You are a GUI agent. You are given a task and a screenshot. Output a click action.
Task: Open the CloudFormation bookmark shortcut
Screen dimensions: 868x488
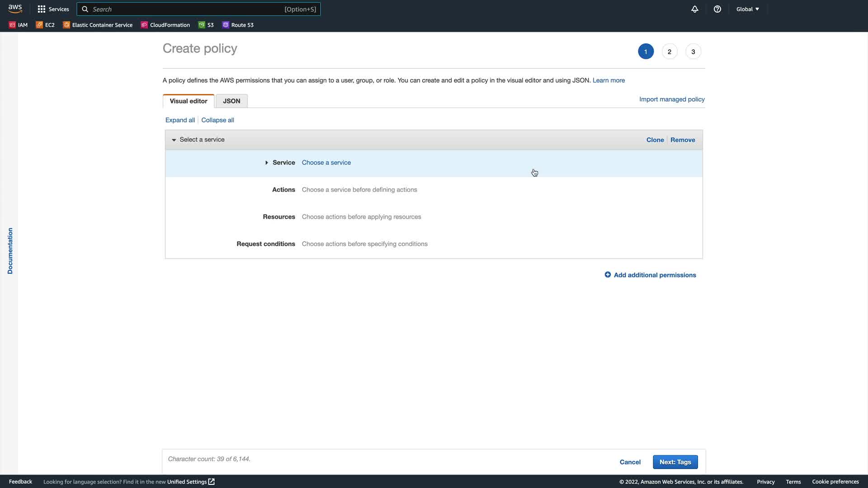(x=165, y=25)
